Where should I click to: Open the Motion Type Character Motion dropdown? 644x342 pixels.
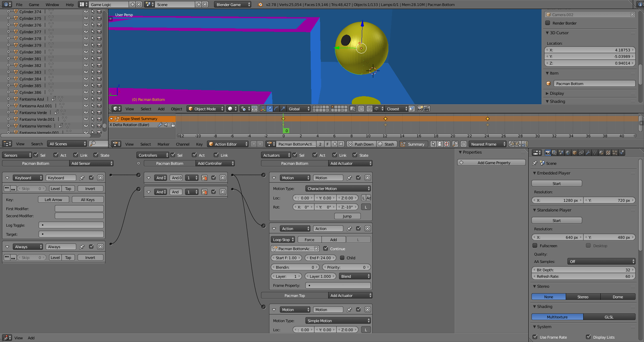pyautogui.click(x=338, y=189)
